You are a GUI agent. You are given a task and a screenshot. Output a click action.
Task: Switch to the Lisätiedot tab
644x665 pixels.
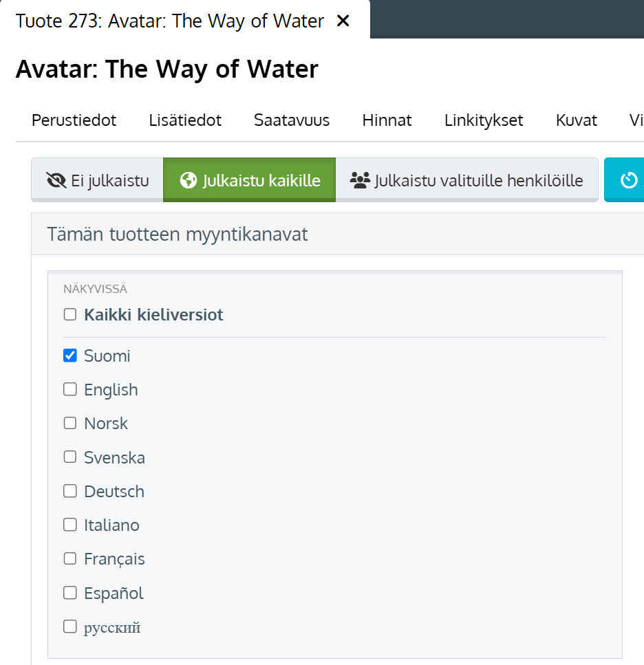coord(185,120)
